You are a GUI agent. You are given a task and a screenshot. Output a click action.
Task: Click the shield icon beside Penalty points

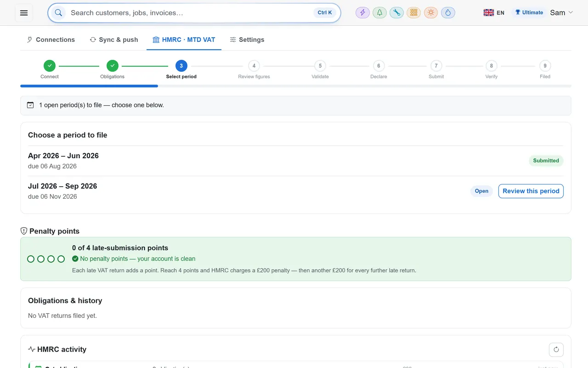(x=24, y=231)
